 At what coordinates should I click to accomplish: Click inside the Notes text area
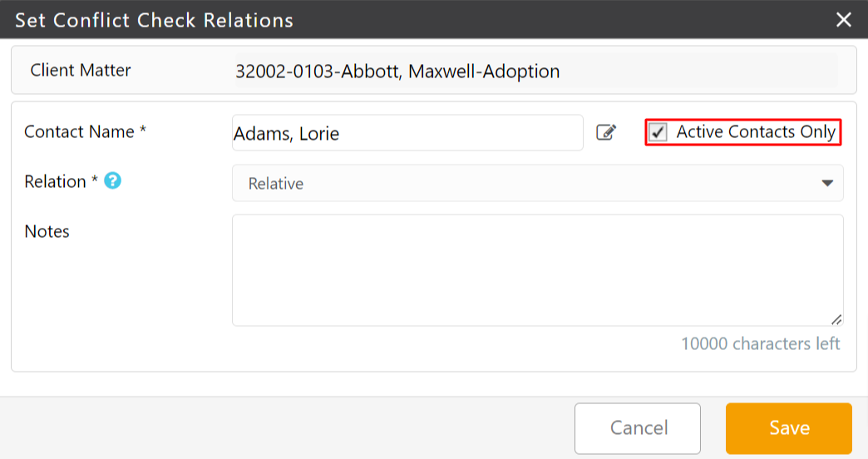(538, 270)
